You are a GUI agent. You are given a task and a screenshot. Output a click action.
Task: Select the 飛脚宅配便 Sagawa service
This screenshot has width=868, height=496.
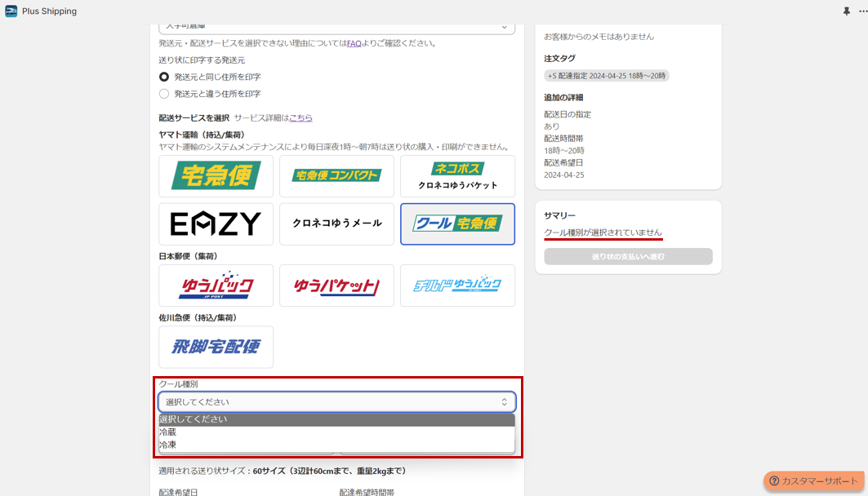[216, 347]
